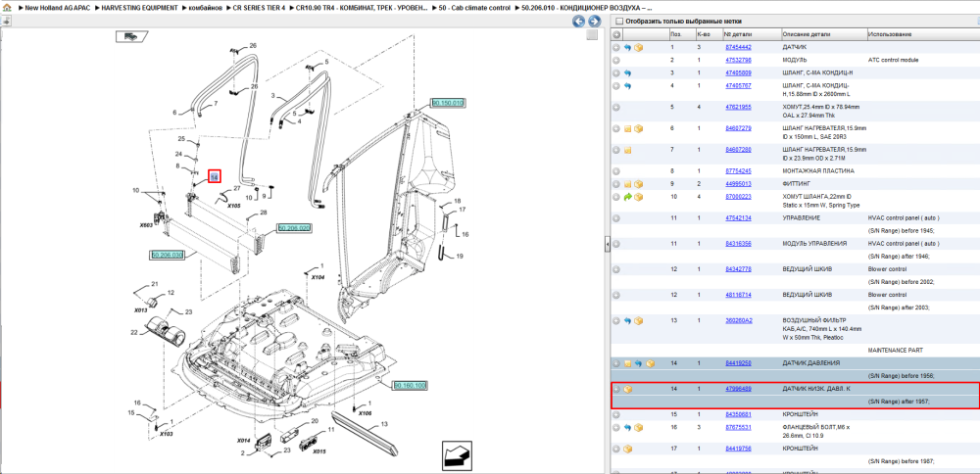Screen dimensions: 980x474
Task: Click callout number 22 in the diagram
Action: tap(133, 333)
